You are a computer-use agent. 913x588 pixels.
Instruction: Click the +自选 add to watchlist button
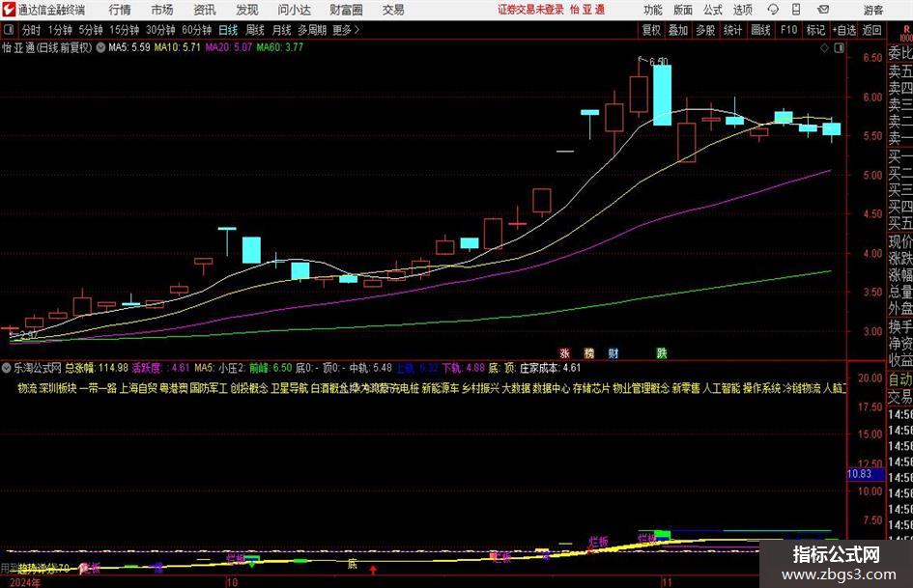tap(844, 30)
